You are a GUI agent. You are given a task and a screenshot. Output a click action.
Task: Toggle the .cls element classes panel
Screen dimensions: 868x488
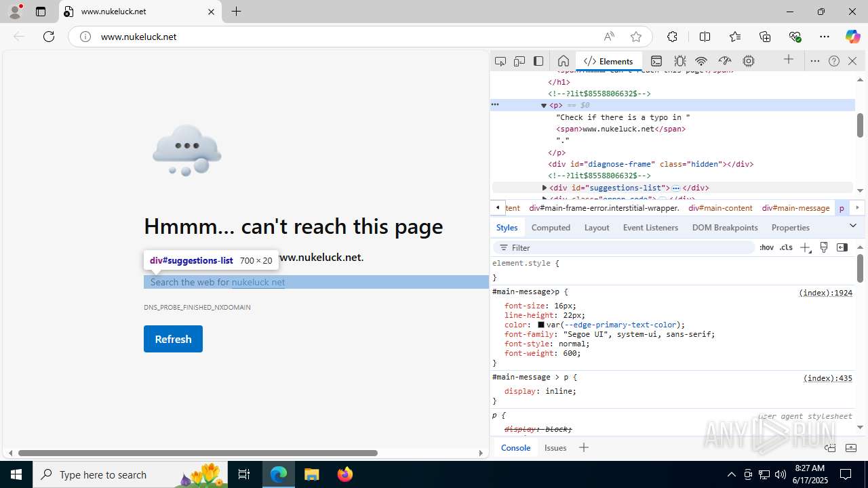click(x=786, y=247)
